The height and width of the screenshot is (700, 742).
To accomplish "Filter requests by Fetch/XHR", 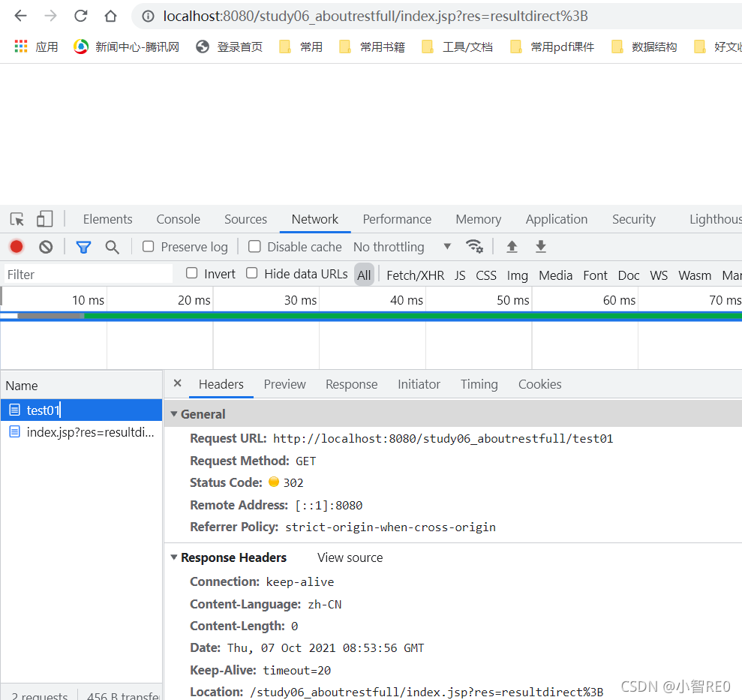I will coord(416,275).
